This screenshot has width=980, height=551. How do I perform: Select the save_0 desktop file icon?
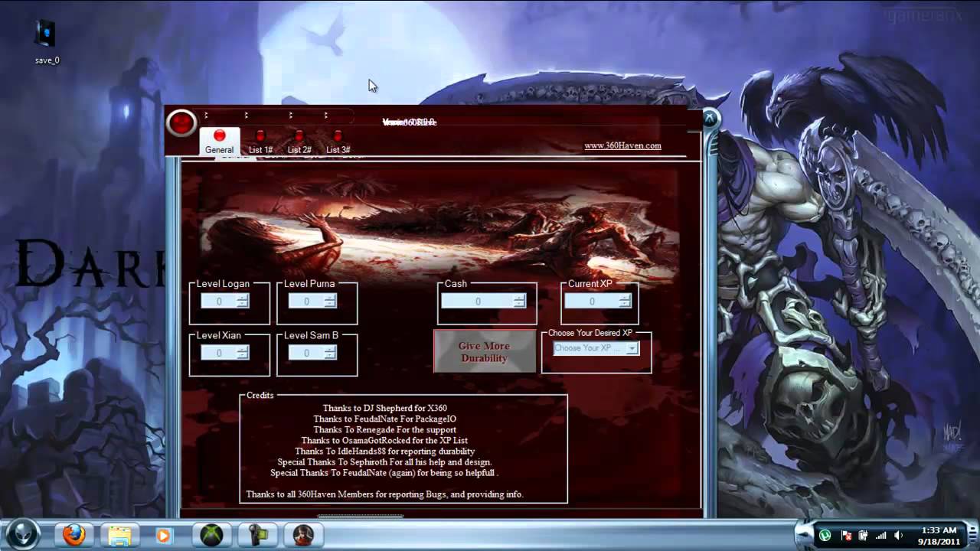tap(47, 41)
